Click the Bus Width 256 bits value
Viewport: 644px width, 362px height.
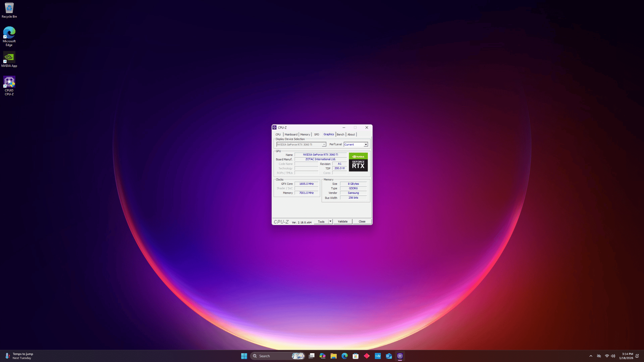click(353, 198)
